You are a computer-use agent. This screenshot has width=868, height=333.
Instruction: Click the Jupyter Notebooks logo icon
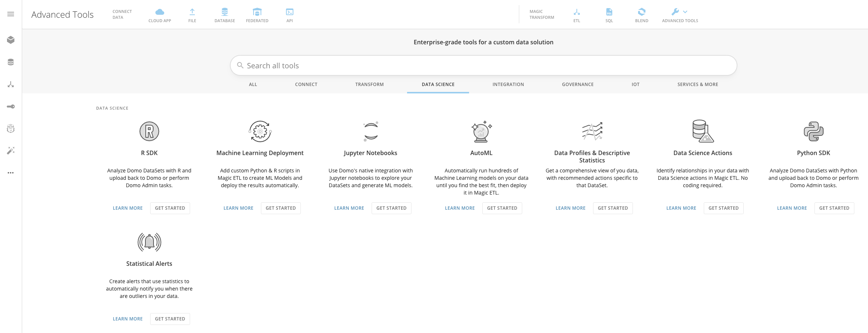tap(371, 131)
